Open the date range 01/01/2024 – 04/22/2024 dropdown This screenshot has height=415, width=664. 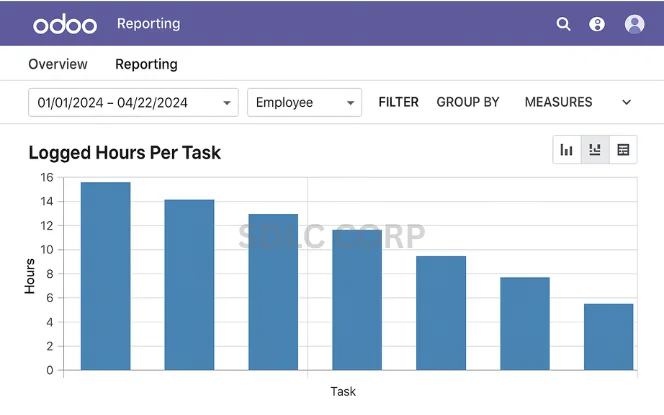[133, 102]
